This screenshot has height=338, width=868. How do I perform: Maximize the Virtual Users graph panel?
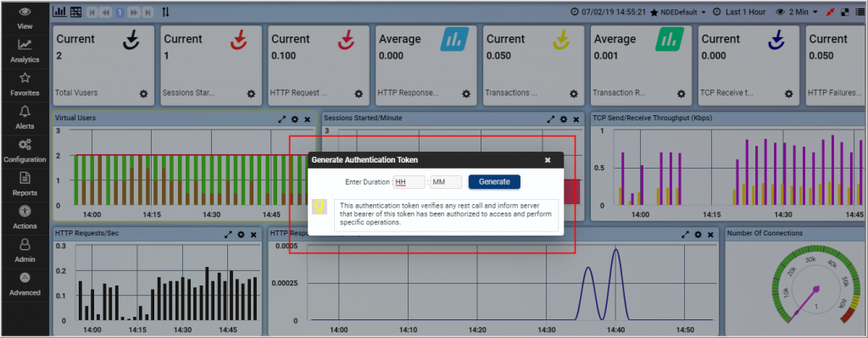[x=281, y=119]
